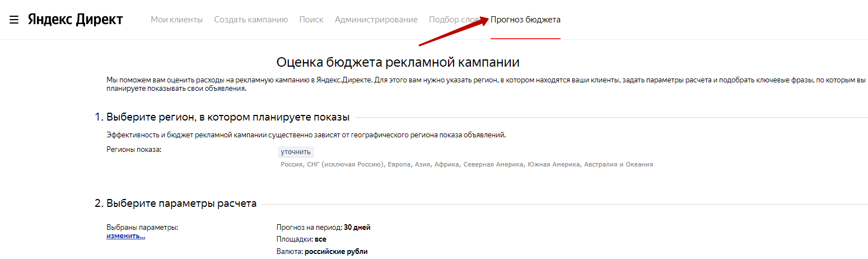
Task: Click the изменить... link
Action: 125,236
